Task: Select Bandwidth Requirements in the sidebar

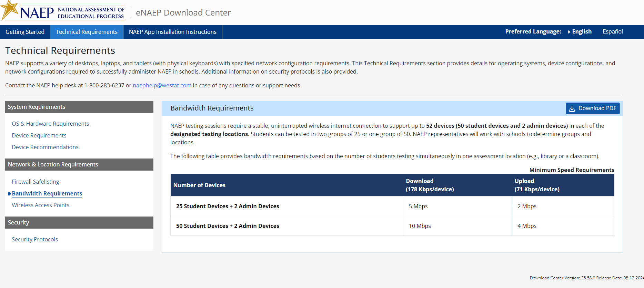Action: pyautogui.click(x=47, y=193)
